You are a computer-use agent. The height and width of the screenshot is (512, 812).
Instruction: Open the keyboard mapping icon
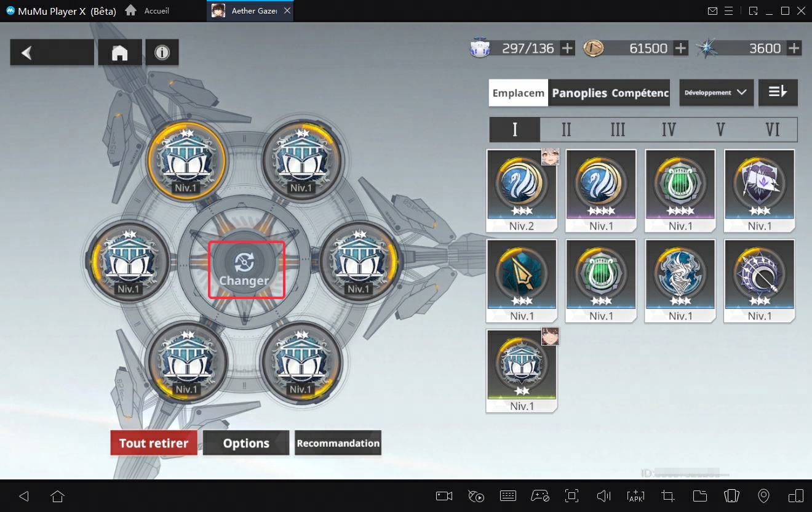[507, 496]
